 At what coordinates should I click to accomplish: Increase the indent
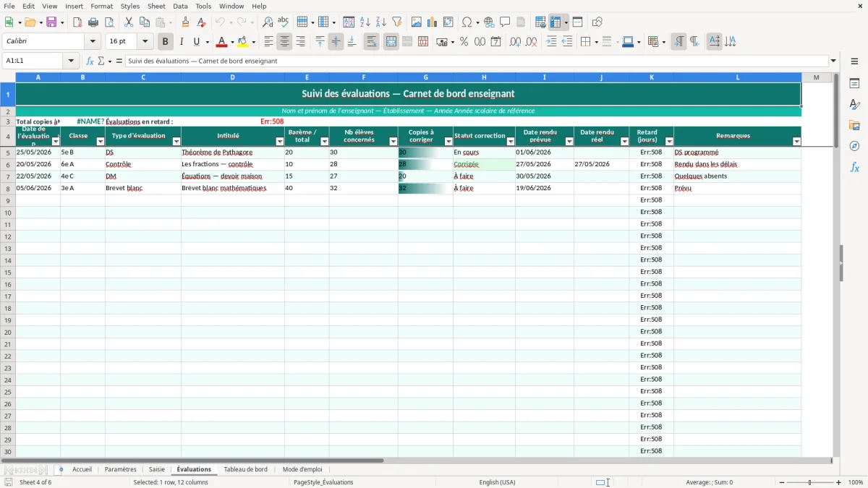[x=551, y=42]
